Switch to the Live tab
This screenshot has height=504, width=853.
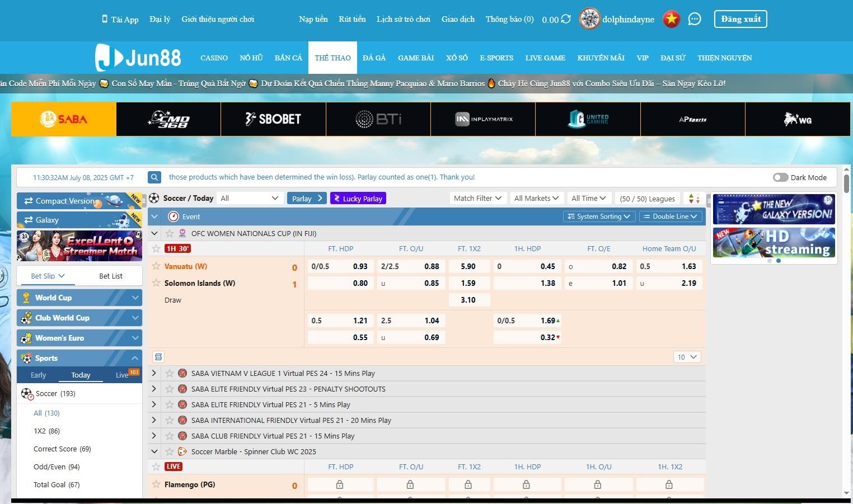(x=122, y=375)
